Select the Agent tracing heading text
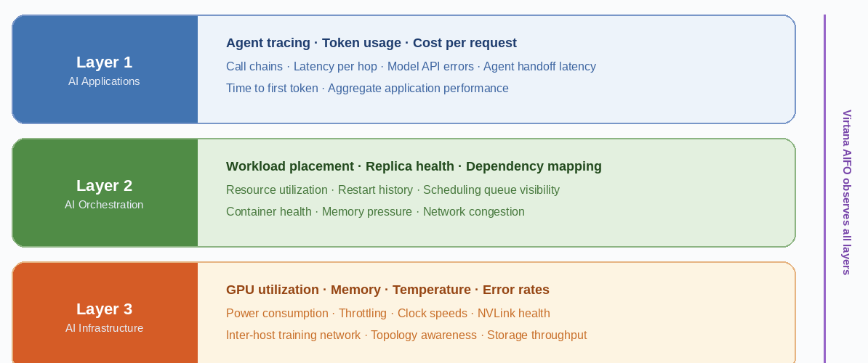 coord(268,43)
